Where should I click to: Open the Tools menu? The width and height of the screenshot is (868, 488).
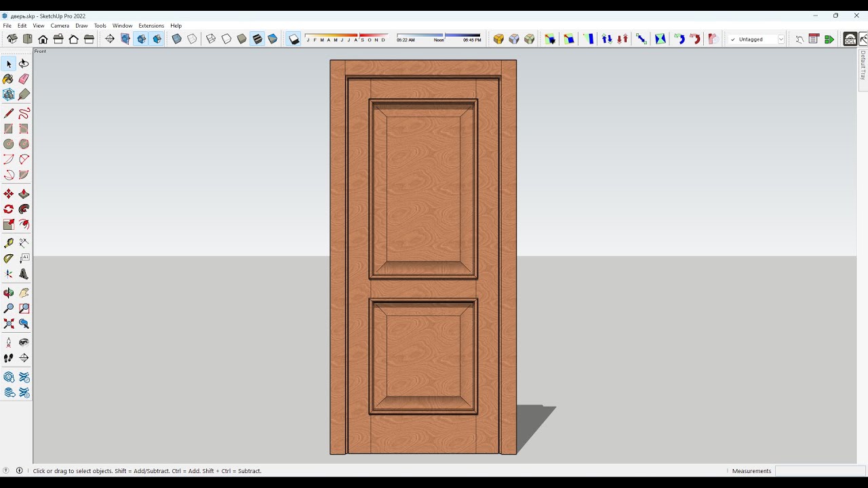point(100,26)
